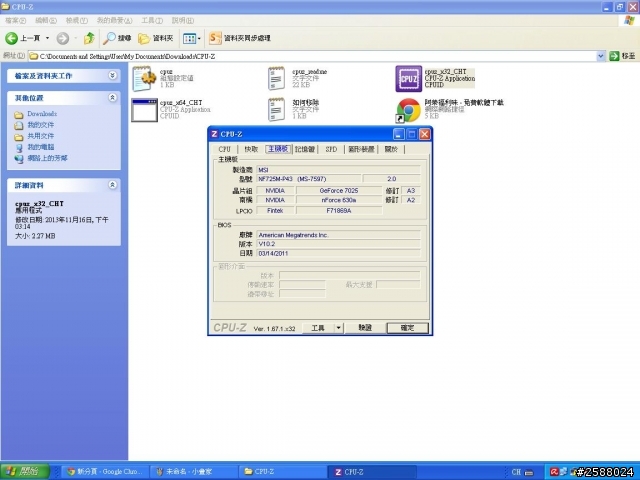Open the Help menu in Explorer
Screen dimensions: 640x480
182,20
